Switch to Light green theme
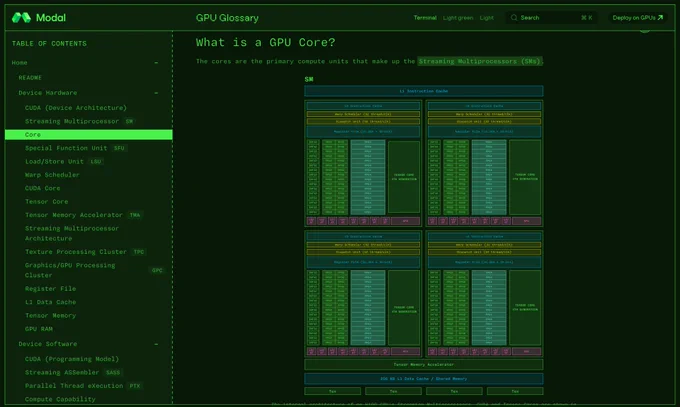The width and height of the screenshot is (680, 407). [x=458, y=18]
